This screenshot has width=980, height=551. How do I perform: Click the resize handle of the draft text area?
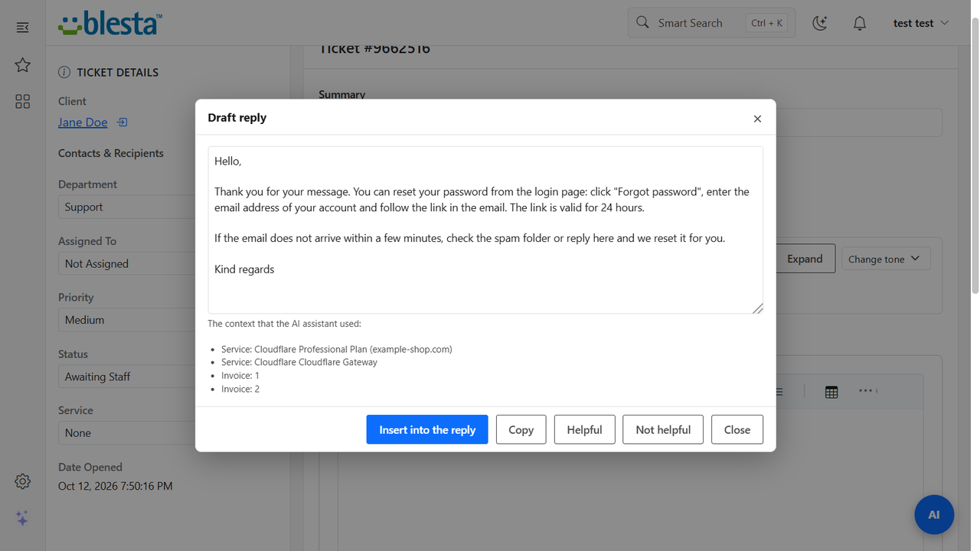757,308
